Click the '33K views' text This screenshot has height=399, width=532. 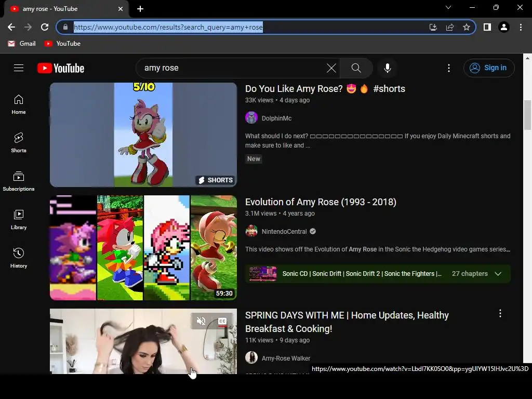point(259,100)
